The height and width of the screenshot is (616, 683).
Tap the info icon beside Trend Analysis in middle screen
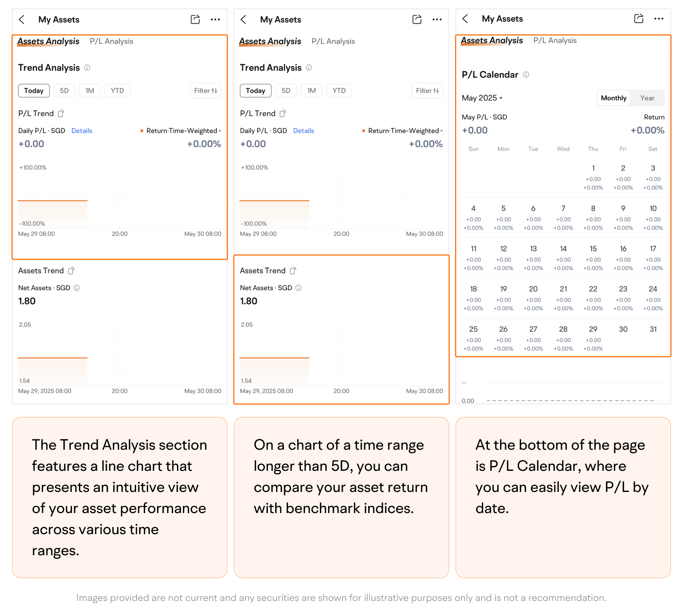point(309,68)
